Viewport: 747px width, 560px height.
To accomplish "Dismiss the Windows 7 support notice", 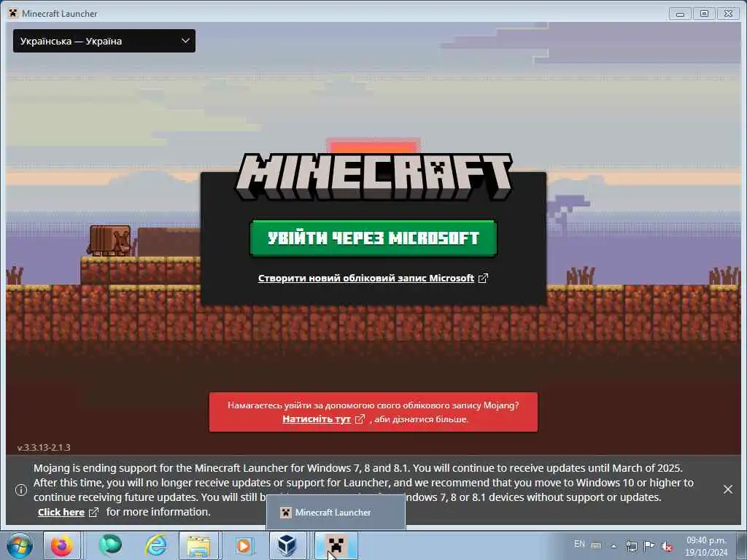I will [728, 489].
